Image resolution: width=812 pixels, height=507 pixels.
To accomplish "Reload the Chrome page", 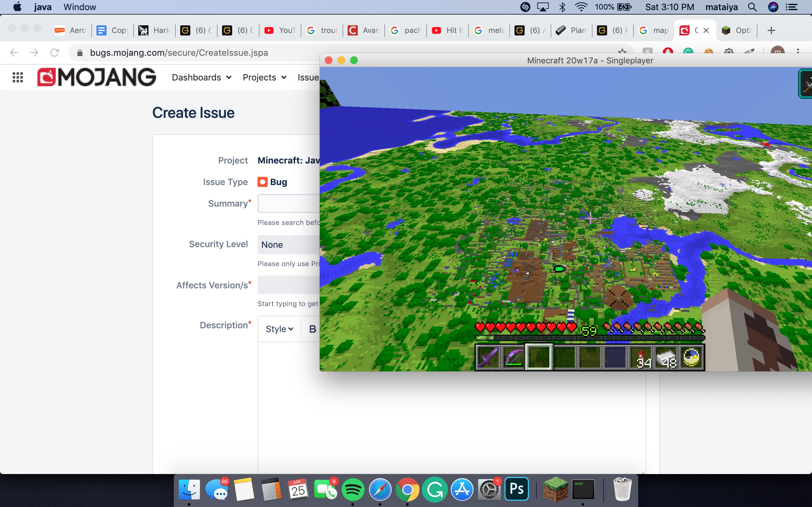I will point(55,53).
